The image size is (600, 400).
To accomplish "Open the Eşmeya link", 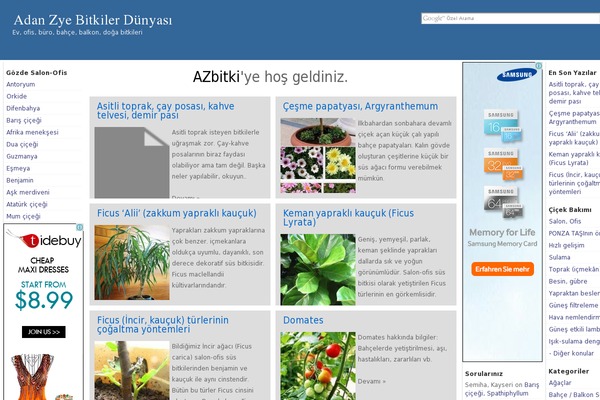I will pyautogui.click(x=18, y=168).
